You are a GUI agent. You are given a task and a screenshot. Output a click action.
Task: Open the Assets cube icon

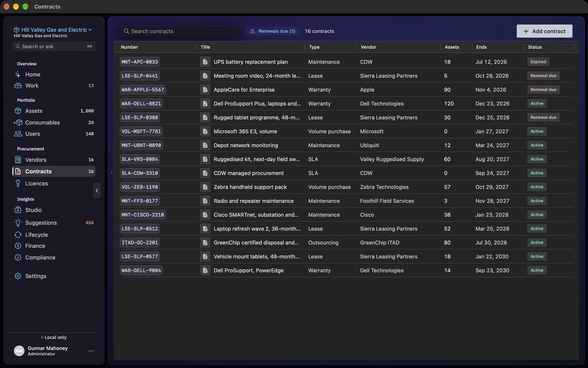(x=18, y=111)
